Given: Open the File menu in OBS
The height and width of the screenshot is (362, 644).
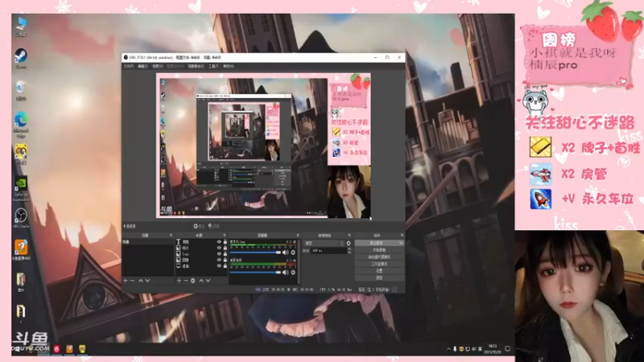Looking at the screenshot, I should click(x=129, y=66).
